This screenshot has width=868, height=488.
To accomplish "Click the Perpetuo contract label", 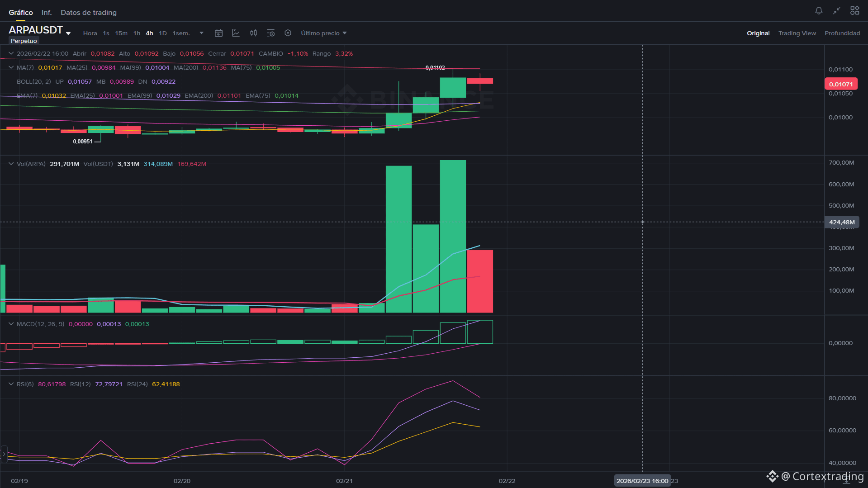I will (24, 41).
